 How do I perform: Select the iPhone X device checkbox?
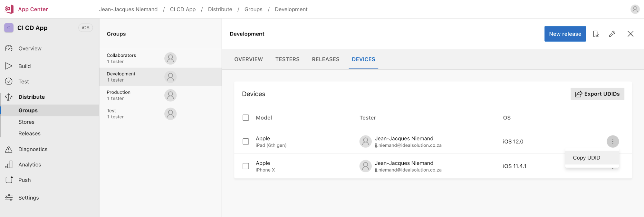tap(246, 166)
